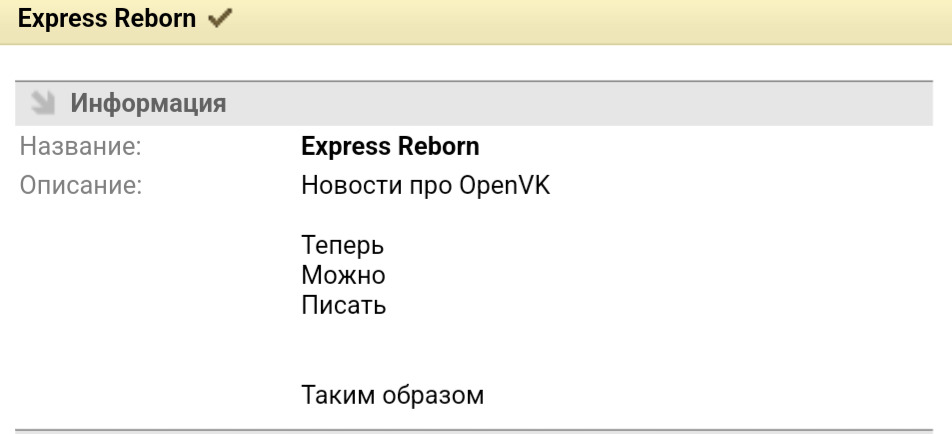
Task: Click the arrow icon beside Информация
Action: 42,102
